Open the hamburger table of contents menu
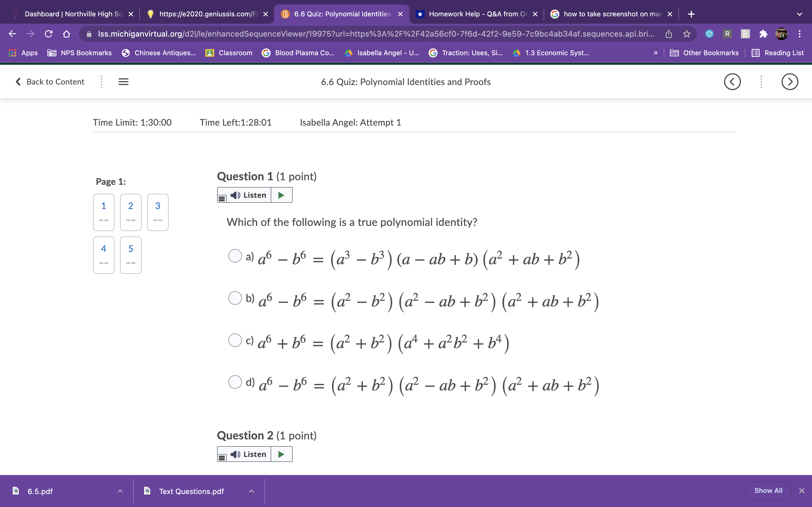The image size is (812, 507). point(123,82)
